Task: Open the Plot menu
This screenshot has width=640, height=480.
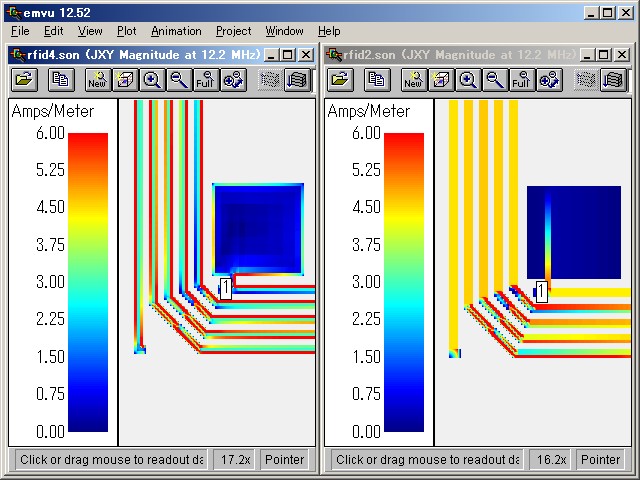Action: coord(127,31)
